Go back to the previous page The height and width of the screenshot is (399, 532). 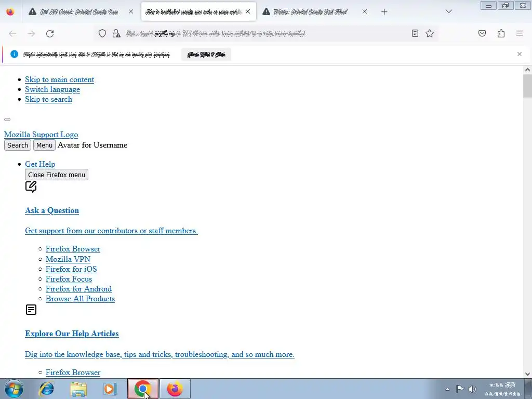tap(12, 34)
